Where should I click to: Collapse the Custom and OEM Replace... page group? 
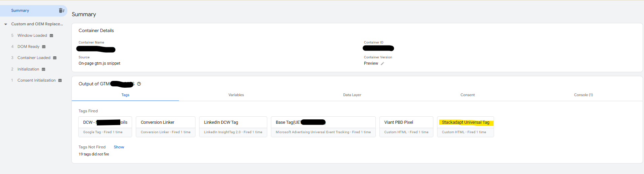6,24
